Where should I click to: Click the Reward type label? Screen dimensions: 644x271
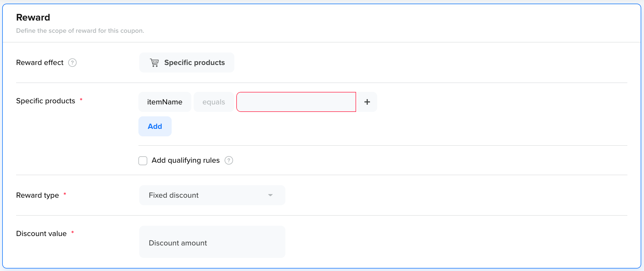(37, 195)
